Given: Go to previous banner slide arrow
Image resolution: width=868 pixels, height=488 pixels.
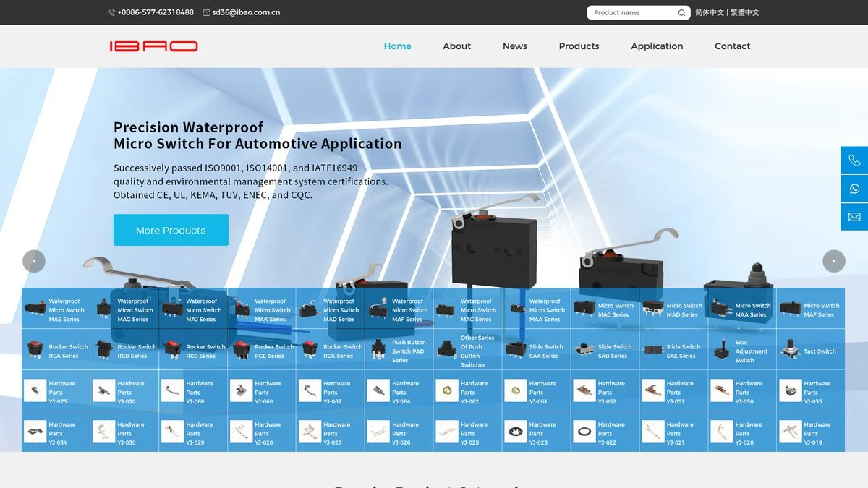Looking at the screenshot, I should tap(34, 261).
